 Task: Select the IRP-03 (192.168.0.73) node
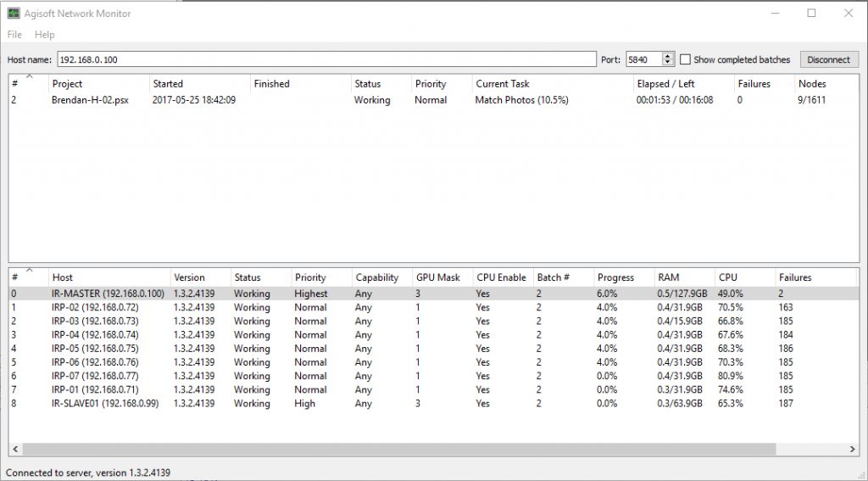[x=433, y=321]
